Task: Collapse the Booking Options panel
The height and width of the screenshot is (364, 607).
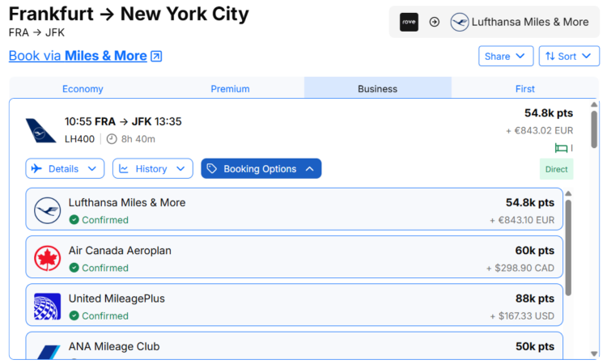Action: [261, 169]
